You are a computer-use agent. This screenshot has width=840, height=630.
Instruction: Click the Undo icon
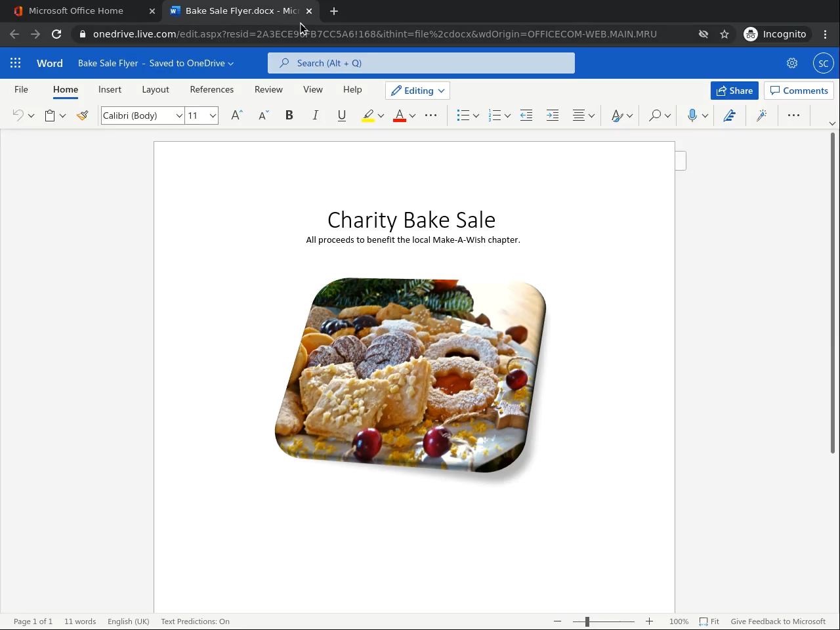(18, 115)
